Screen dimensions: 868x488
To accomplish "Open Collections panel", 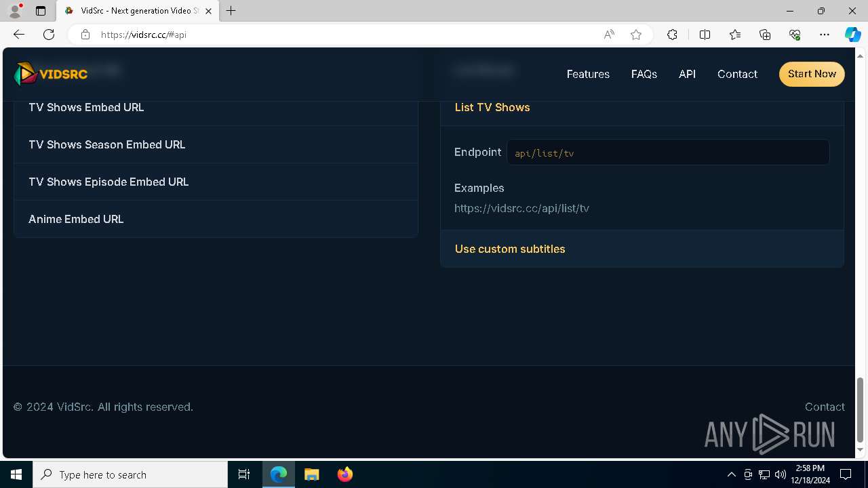I will (x=765, y=35).
